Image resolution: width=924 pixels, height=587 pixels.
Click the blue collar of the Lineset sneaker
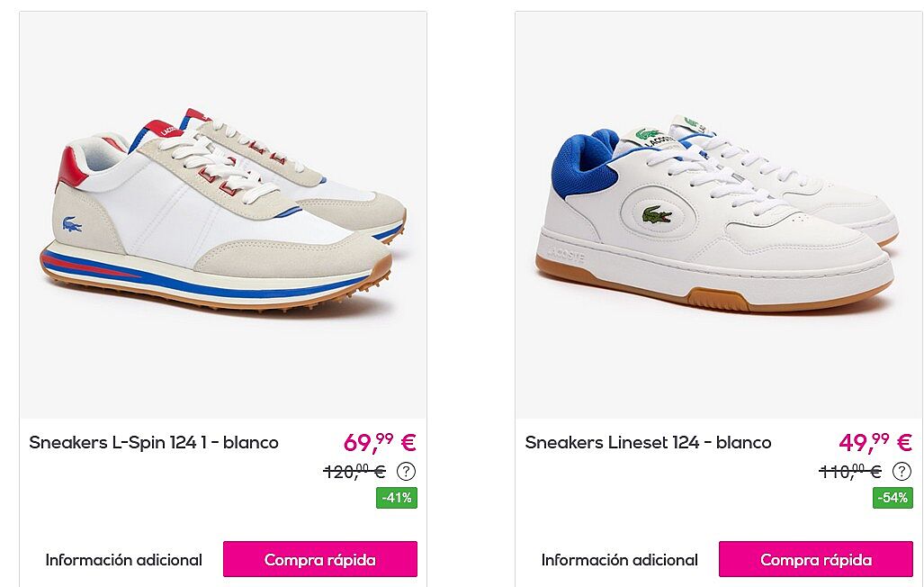pos(582,166)
